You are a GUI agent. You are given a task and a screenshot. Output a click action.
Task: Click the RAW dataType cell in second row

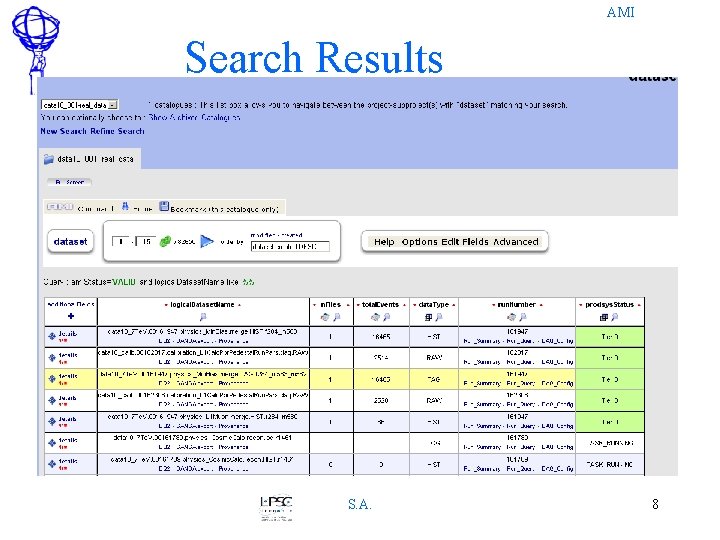tap(434, 358)
